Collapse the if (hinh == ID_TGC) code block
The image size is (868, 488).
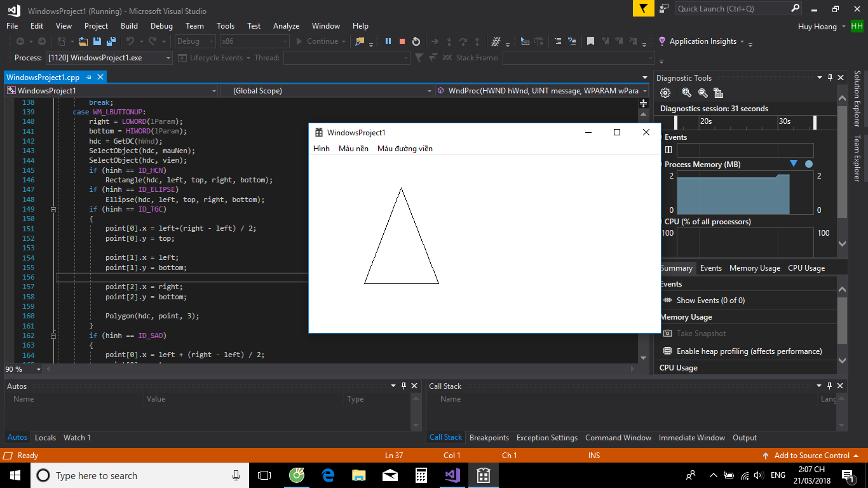(53, 209)
